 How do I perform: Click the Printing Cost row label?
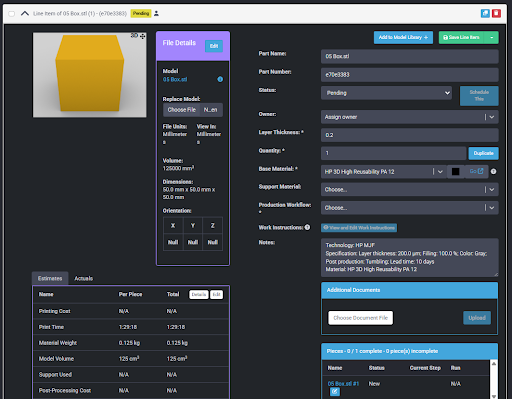point(55,311)
